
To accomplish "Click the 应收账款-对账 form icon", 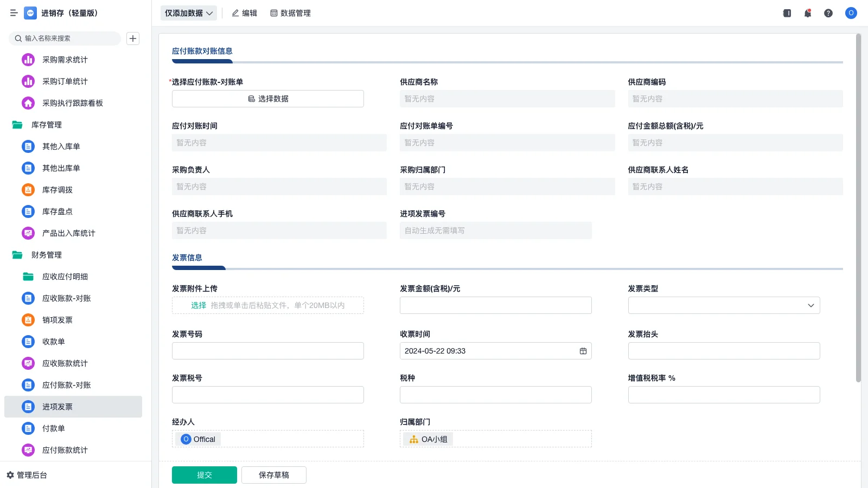I will click(28, 298).
